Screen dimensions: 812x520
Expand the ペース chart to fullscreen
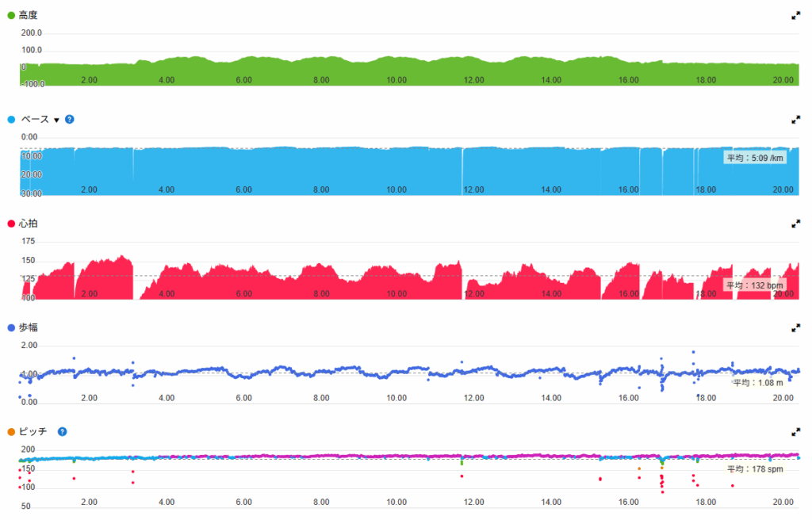(795, 120)
